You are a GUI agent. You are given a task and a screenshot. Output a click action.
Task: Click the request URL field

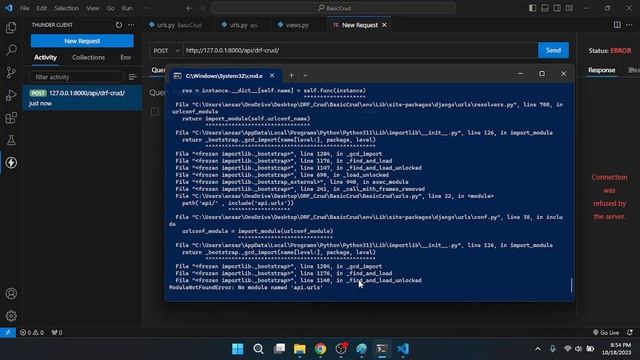coord(360,50)
